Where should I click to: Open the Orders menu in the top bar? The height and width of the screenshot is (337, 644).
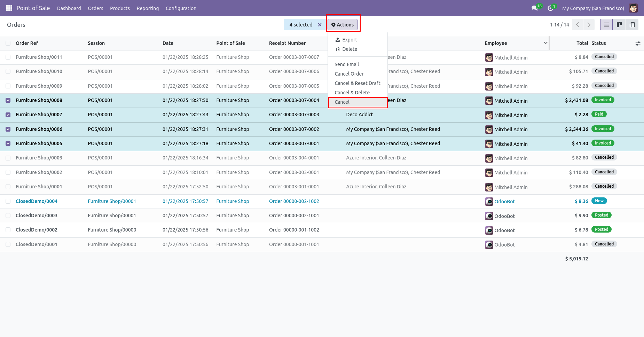95,8
